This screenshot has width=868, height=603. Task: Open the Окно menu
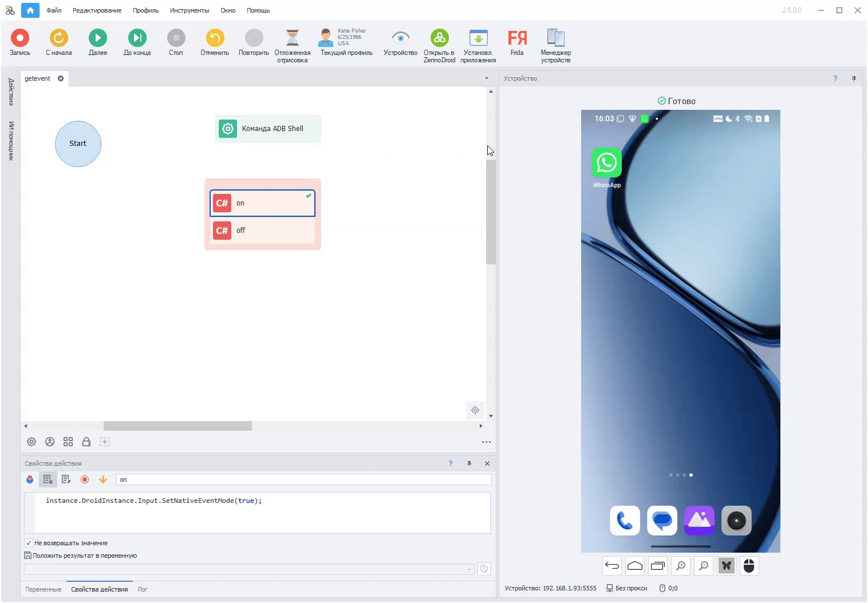click(x=228, y=10)
